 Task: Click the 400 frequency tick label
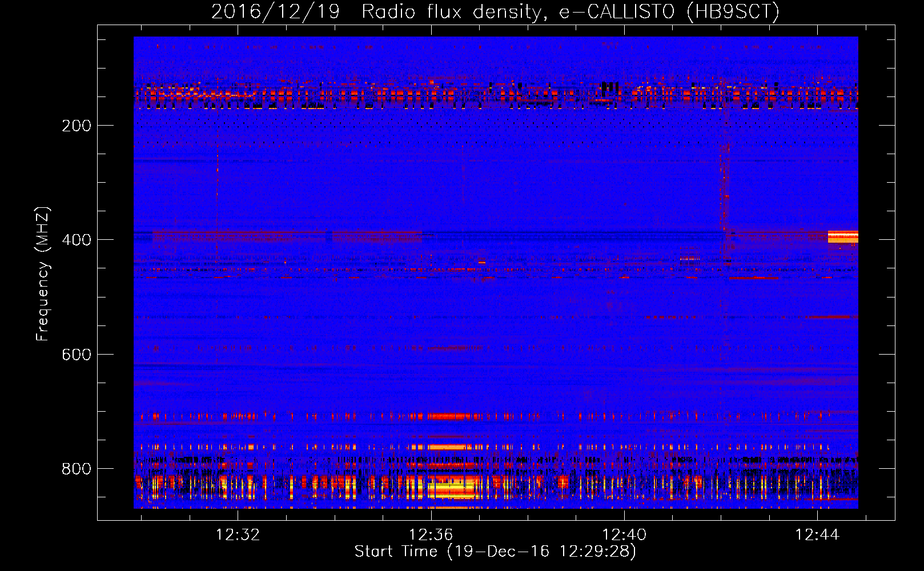pos(77,240)
